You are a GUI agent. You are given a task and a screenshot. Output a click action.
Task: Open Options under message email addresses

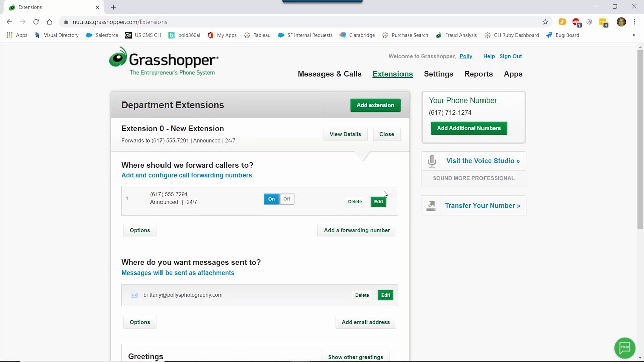tap(140, 322)
